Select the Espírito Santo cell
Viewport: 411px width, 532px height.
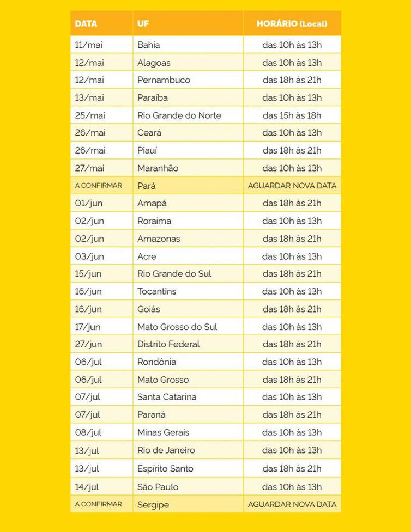pos(165,468)
